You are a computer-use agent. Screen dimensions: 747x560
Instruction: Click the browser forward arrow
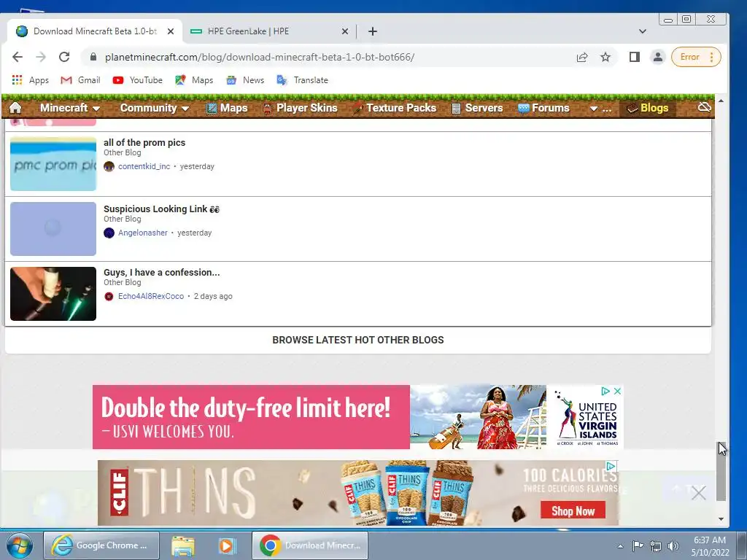(x=41, y=57)
